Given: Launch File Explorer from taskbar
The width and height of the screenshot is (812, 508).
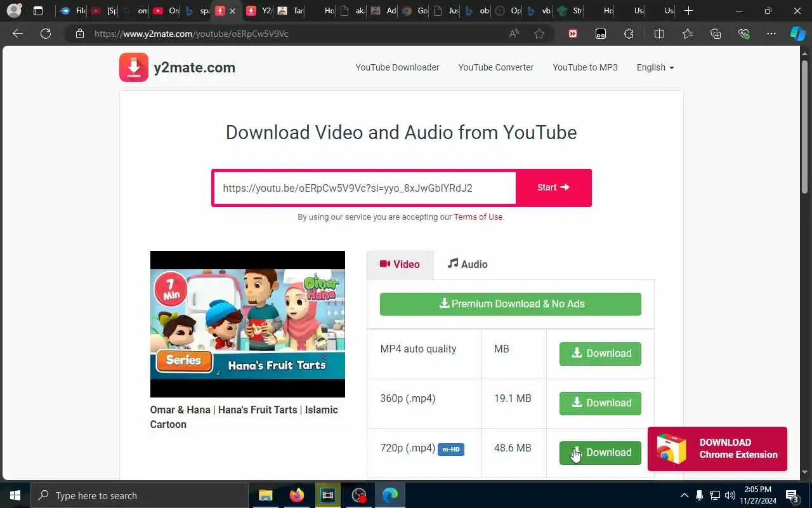Looking at the screenshot, I should click(265, 495).
